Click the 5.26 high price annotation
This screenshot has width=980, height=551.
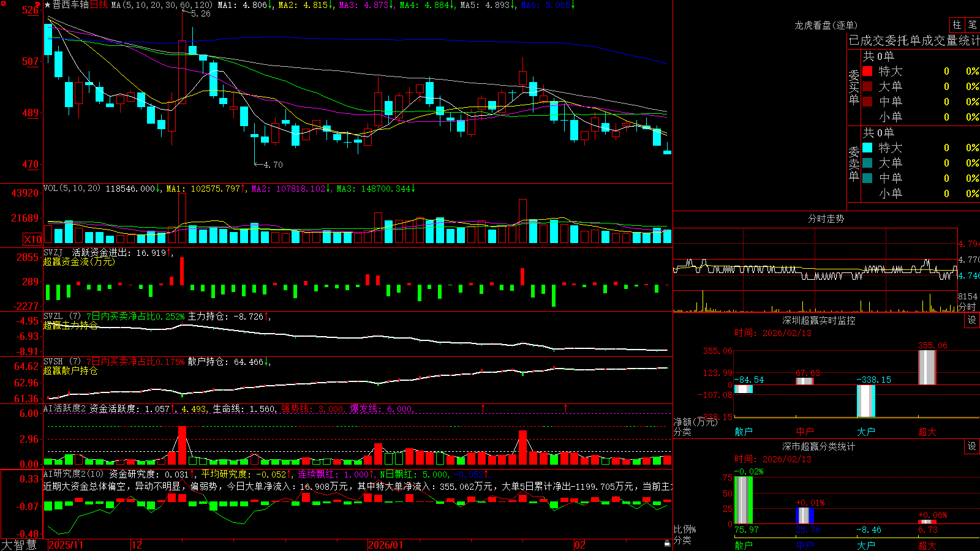click(200, 13)
